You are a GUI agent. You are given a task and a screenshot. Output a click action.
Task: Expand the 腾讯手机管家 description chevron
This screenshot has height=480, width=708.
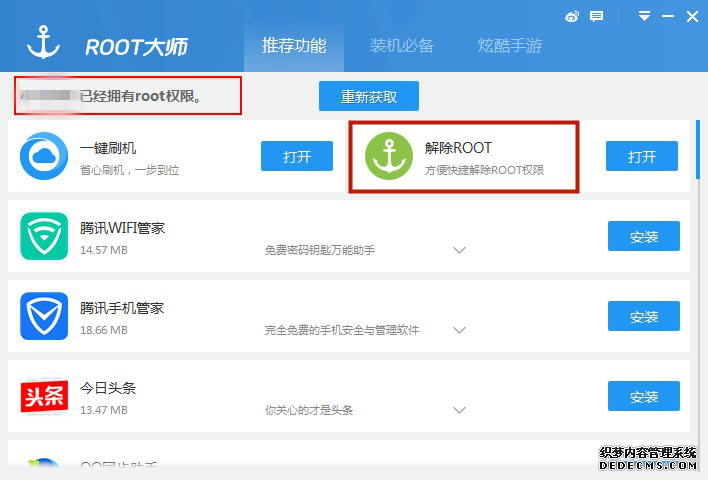click(x=459, y=330)
